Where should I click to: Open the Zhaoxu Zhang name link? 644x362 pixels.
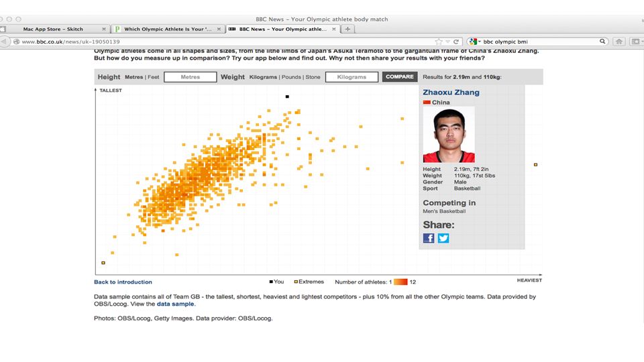pos(451,93)
